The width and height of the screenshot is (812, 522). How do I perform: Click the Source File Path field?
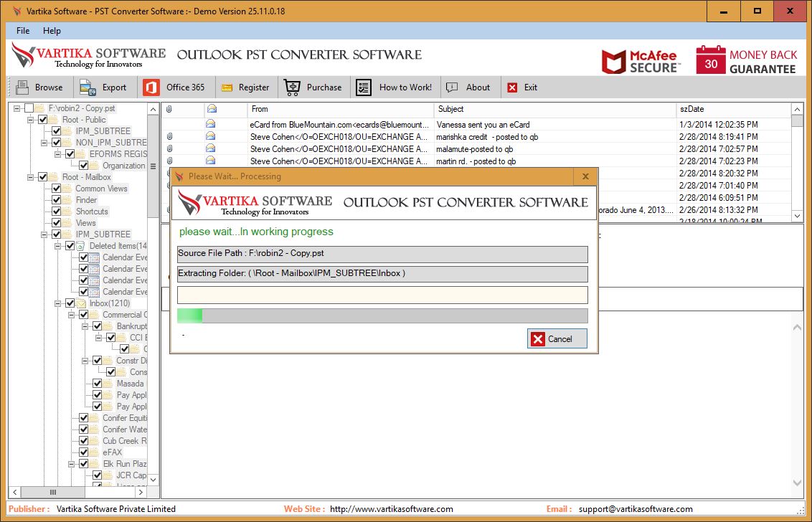click(382, 255)
